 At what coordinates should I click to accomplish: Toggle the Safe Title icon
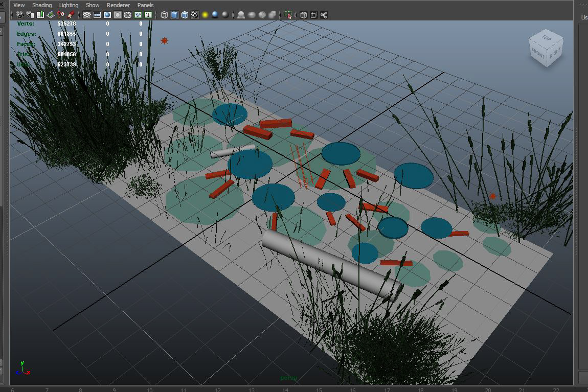point(148,15)
